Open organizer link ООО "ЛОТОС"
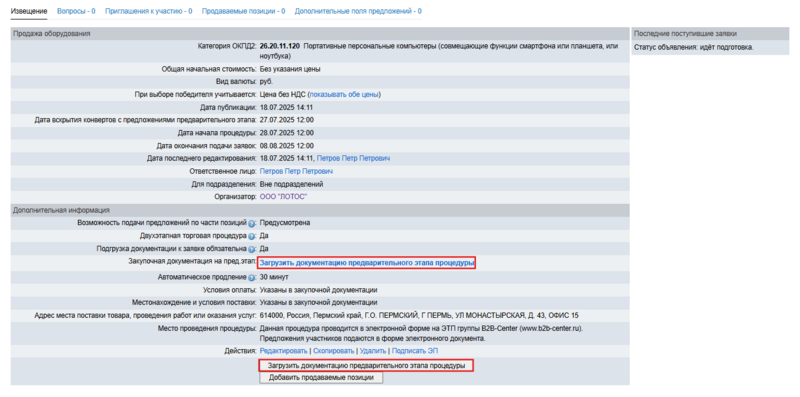Image resolution: width=800 pixels, height=397 pixels. [284, 197]
